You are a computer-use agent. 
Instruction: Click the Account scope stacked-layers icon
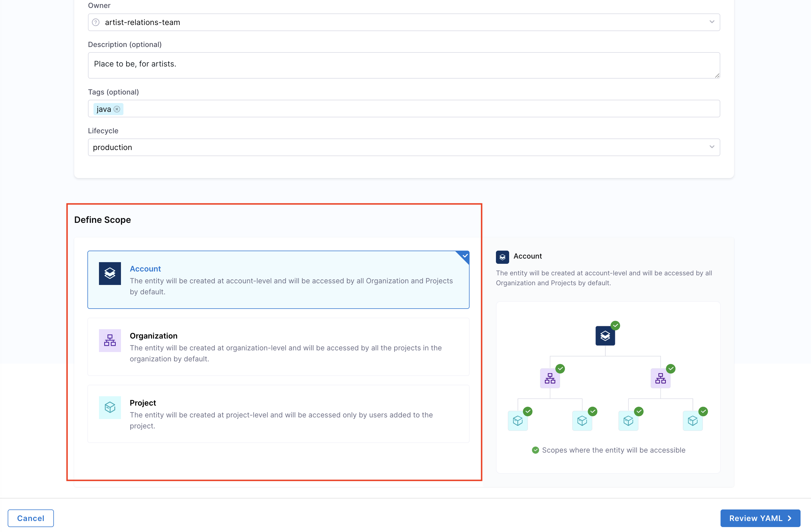click(110, 273)
